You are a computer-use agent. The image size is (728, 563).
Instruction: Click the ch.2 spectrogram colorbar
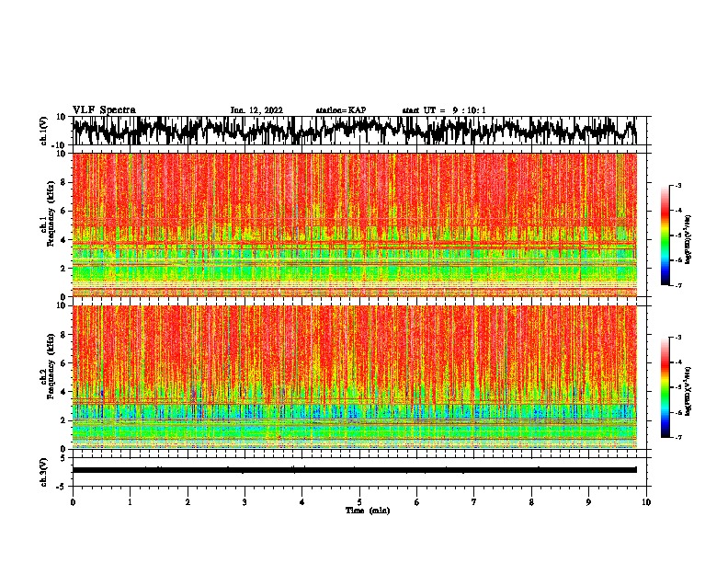[x=665, y=387]
